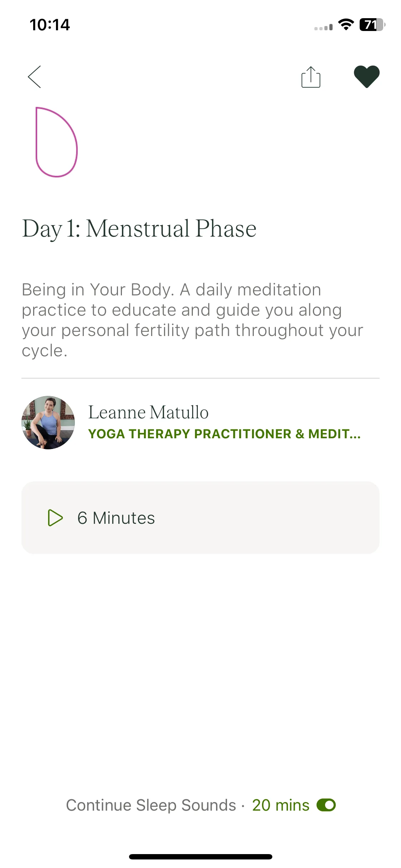
Task: Play the 6 Minutes meditation
Action: [200, 517]
